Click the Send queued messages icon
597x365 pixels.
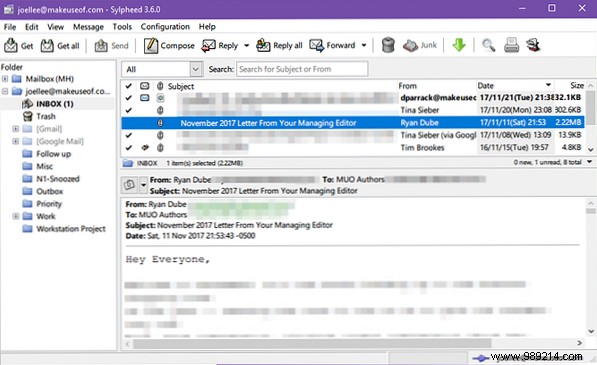101,46
